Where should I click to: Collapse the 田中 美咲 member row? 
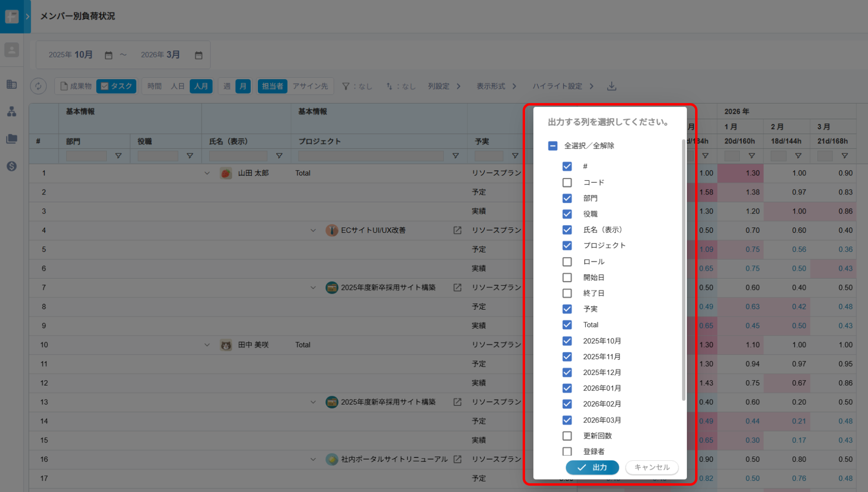207,345
